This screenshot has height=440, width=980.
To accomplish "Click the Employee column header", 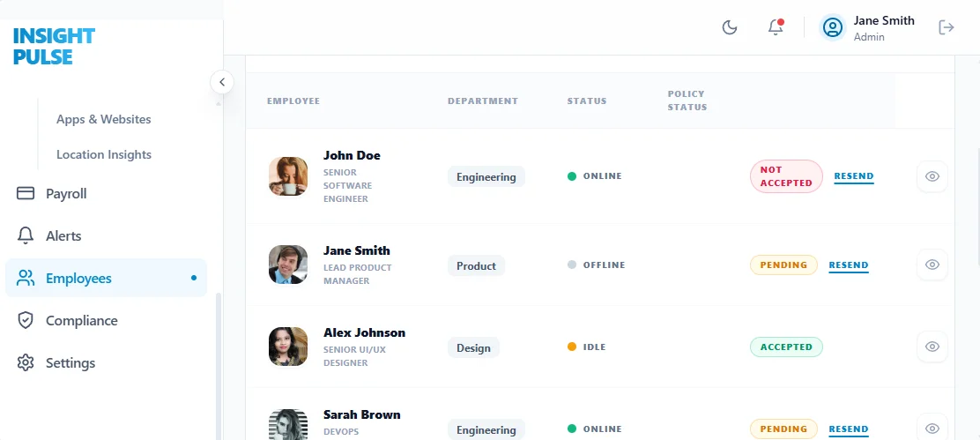I will click(x=293, y=101).
